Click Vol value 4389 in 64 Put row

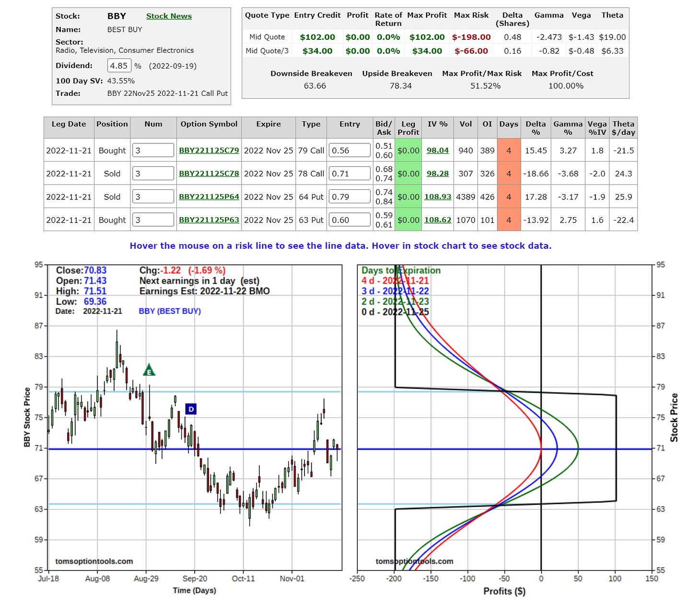coord(465,197)
